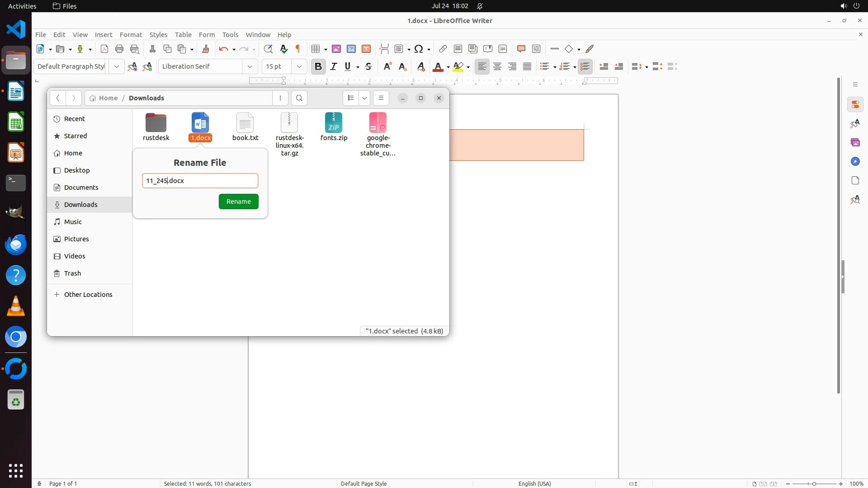Click the Insert Hyperlink icon
This screenshot has width=868, height=488.
click(x=443, y=49)
